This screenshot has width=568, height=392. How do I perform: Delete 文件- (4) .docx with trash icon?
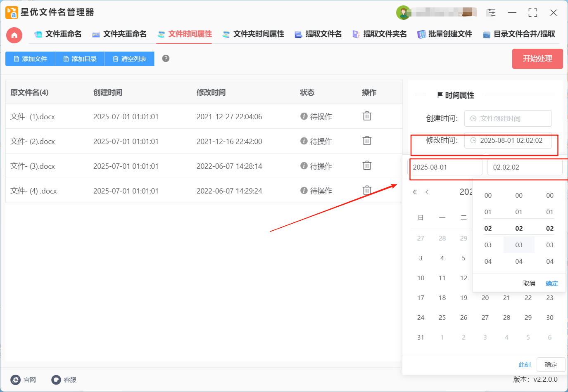point(367,190)
